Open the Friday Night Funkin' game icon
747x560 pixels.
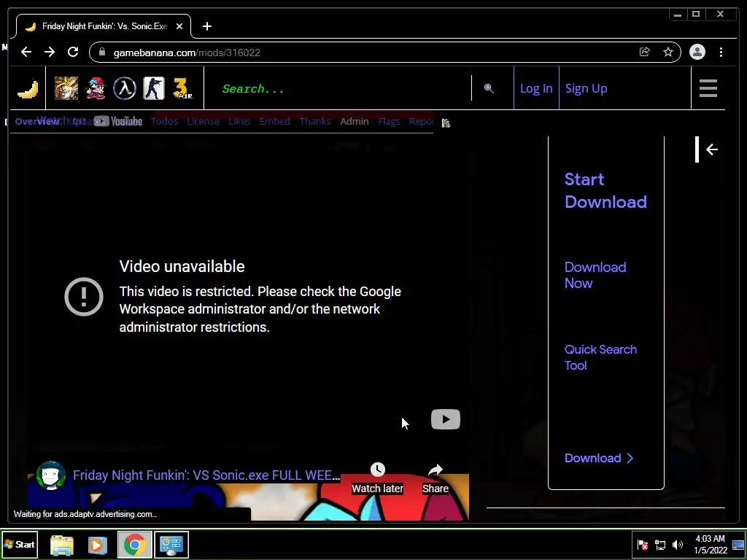coord(96,88)
